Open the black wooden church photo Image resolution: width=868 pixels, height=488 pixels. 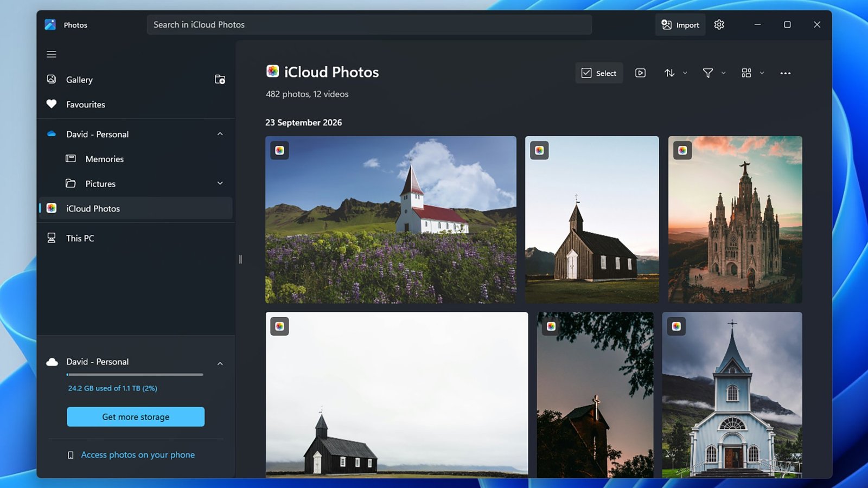click(x=592, y=220)
